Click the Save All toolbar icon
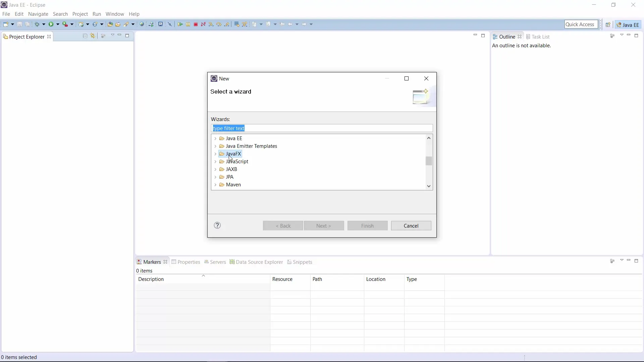This screenshot has height=362, width=644. (x=28, y=24)
